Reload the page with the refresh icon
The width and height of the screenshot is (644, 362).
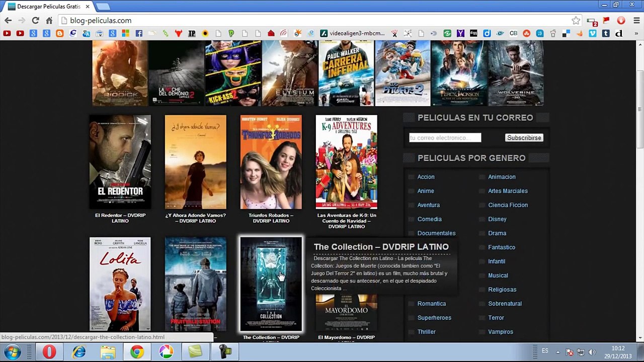point(35,21)
